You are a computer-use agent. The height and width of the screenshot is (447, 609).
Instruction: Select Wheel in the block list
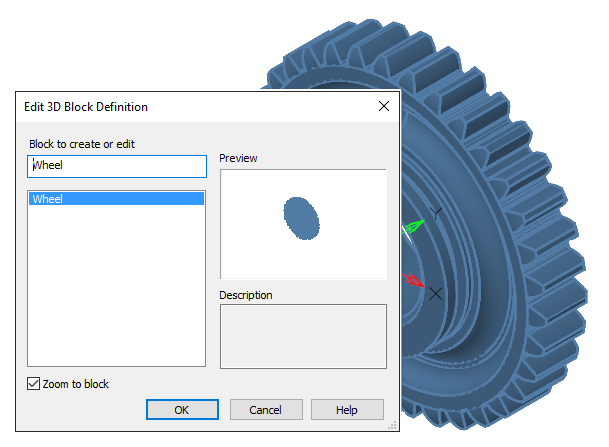tap(117, 199)
